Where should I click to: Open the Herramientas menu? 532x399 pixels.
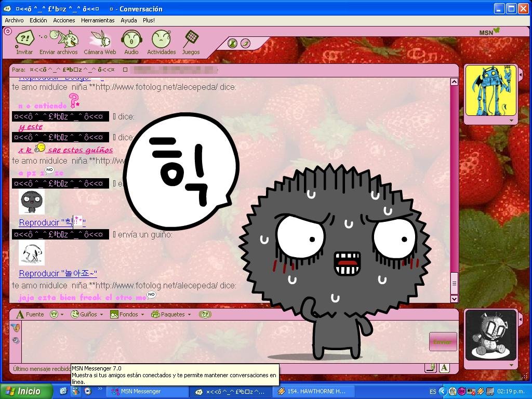(98, 20)
